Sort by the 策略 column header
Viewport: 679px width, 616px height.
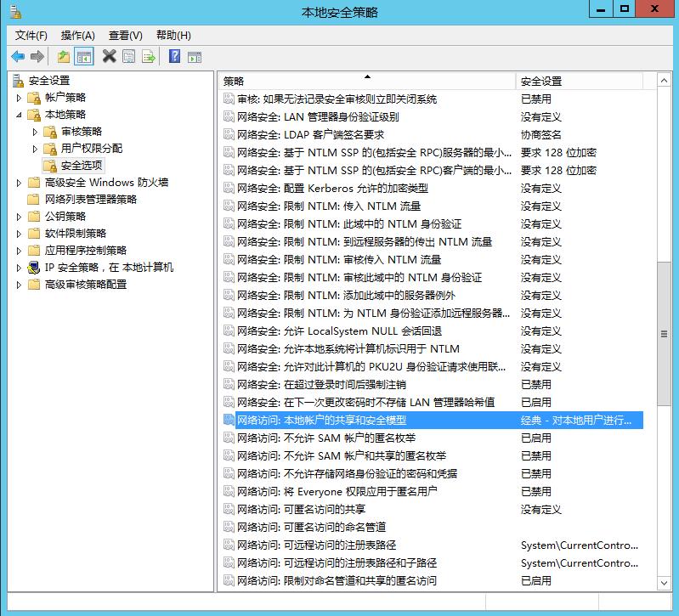[367, 81]
